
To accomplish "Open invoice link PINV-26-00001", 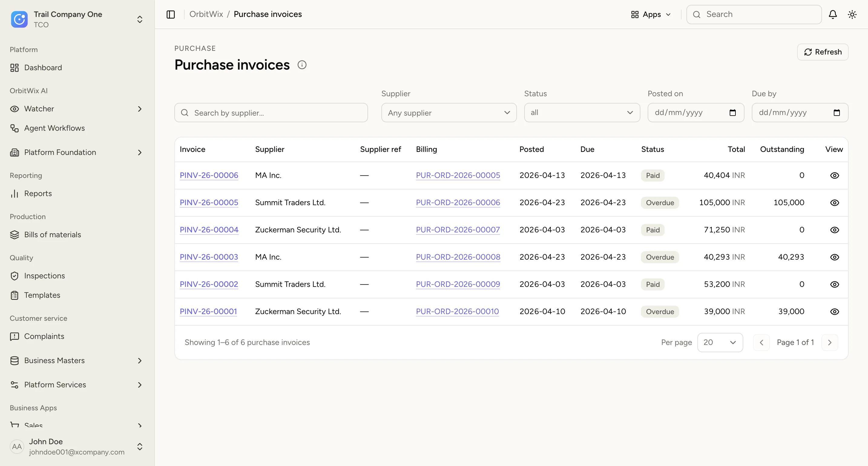I will coord(208,312).
